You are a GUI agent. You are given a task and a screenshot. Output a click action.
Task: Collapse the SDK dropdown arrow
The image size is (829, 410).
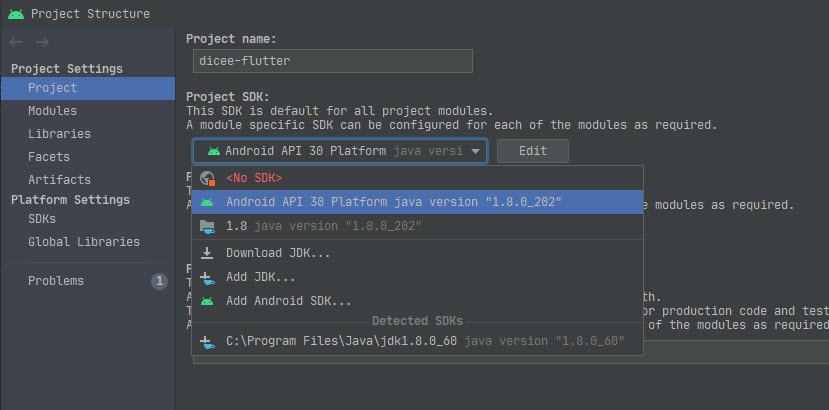pos(475,151)
